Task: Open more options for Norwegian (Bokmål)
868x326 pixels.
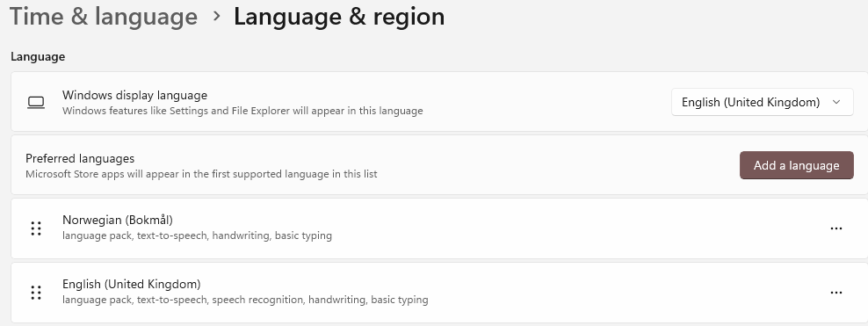Action: pyautogui.click(x=835, y=228)
